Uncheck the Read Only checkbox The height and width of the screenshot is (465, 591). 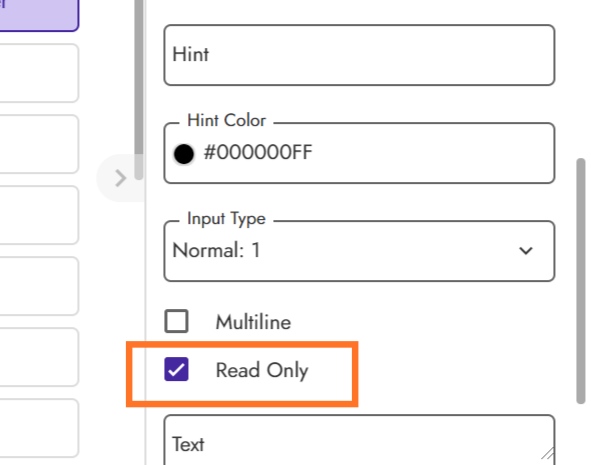pos(176,369)
